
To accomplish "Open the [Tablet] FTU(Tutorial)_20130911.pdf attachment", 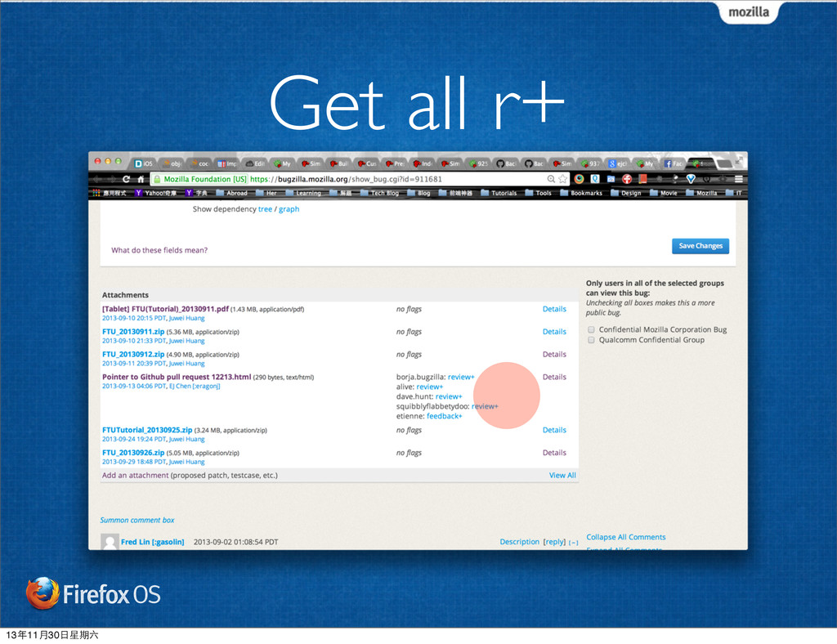I will point(165,309).
